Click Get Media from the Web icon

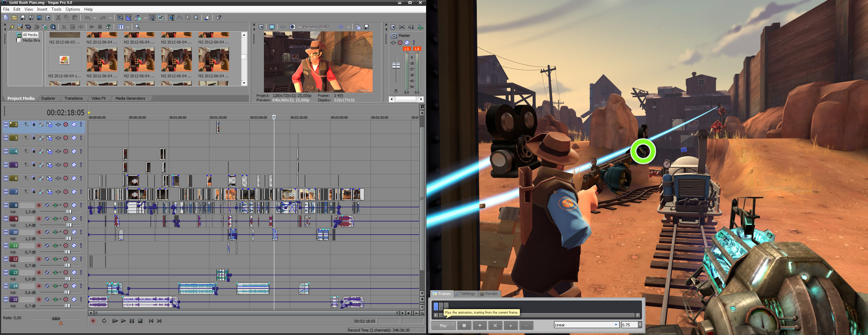tap(53, 27)
